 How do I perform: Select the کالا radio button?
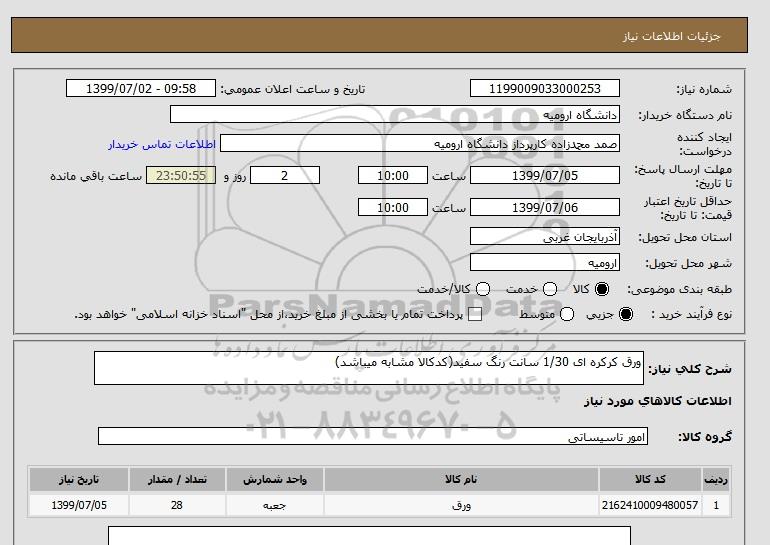coord(602,289)
